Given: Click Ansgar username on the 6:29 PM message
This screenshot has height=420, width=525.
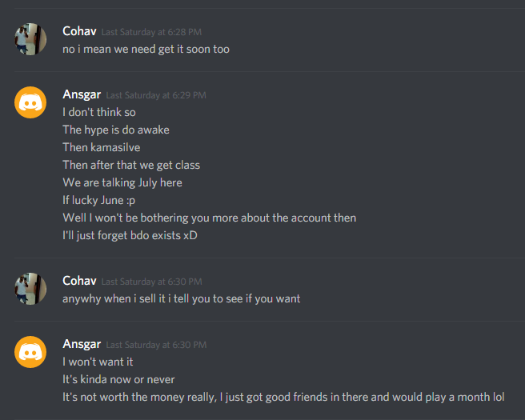Looking at the screenshot, I should (82, 94).
